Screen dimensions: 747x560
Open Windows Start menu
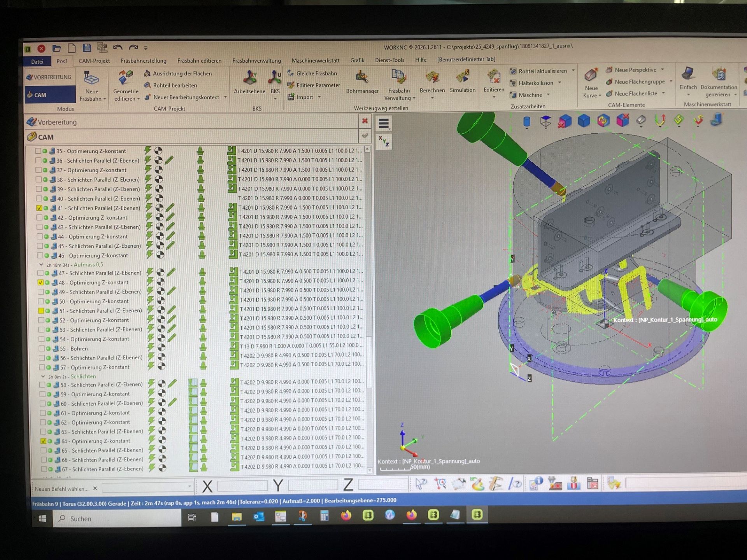tap(42, 518)
